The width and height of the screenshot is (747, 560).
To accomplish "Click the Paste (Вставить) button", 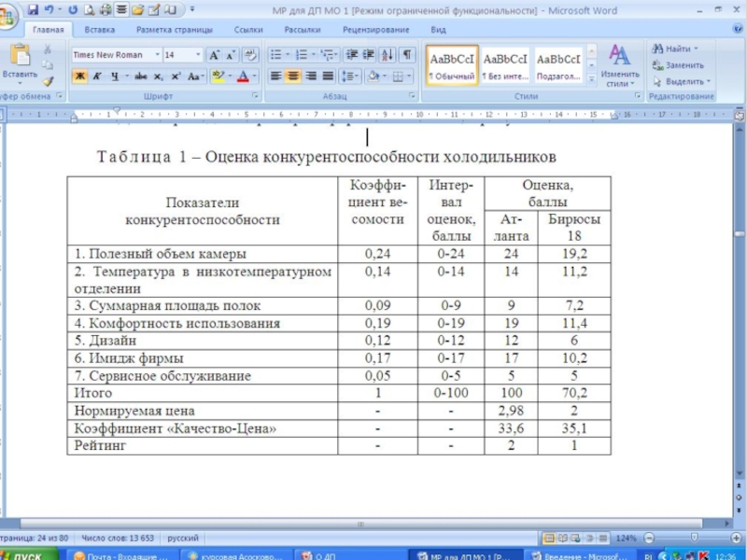I will click(x=19, y=62).
